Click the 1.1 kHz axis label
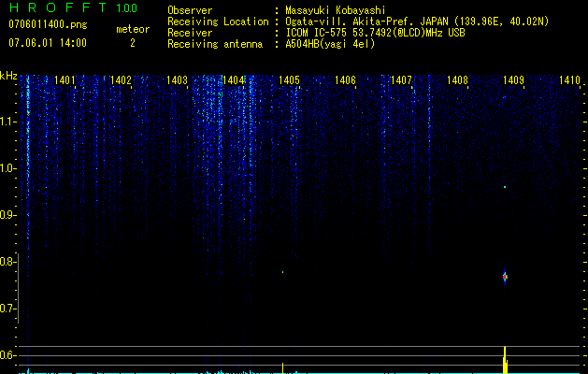The image size is (588, 374). [7, 122]
